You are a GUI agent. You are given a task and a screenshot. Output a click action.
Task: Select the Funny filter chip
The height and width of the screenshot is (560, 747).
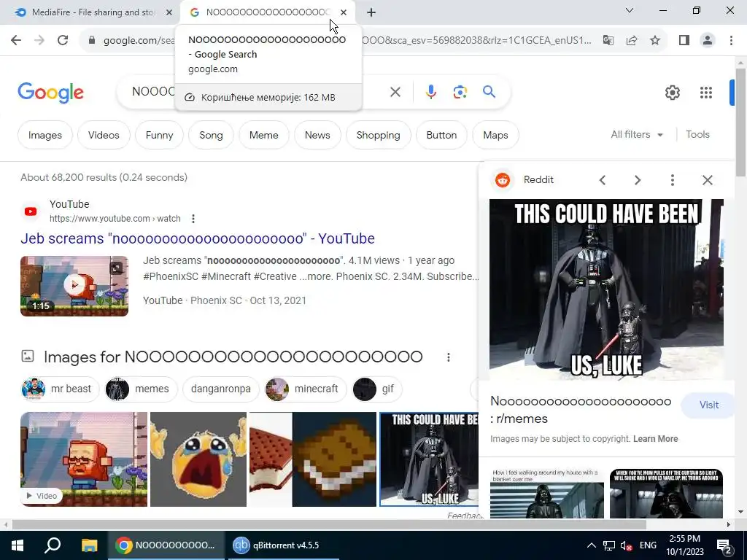tap(159, 135)
